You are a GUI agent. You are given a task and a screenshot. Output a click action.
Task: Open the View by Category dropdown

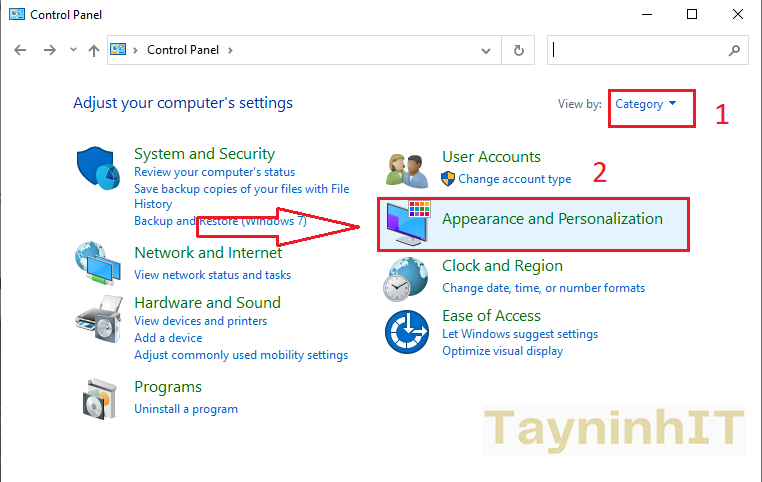(x=645, y=104)
